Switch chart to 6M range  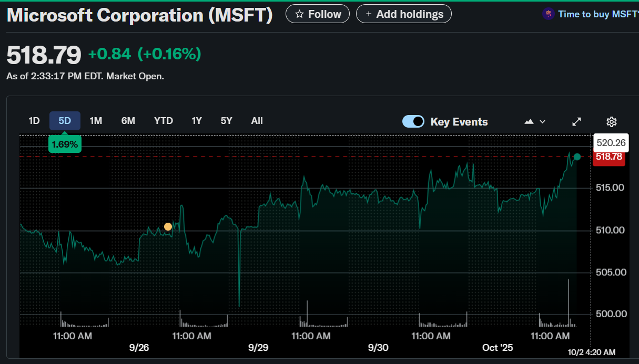tap(128, 121)
